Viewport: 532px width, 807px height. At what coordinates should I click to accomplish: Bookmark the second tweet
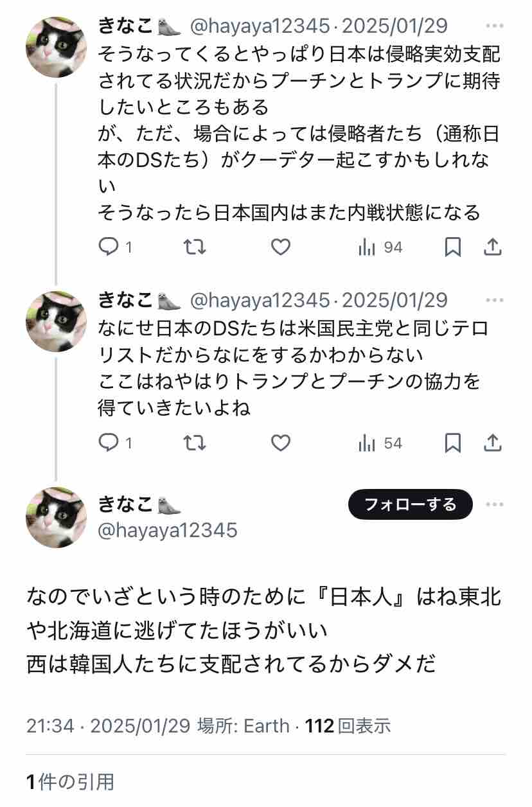[453, 443]
